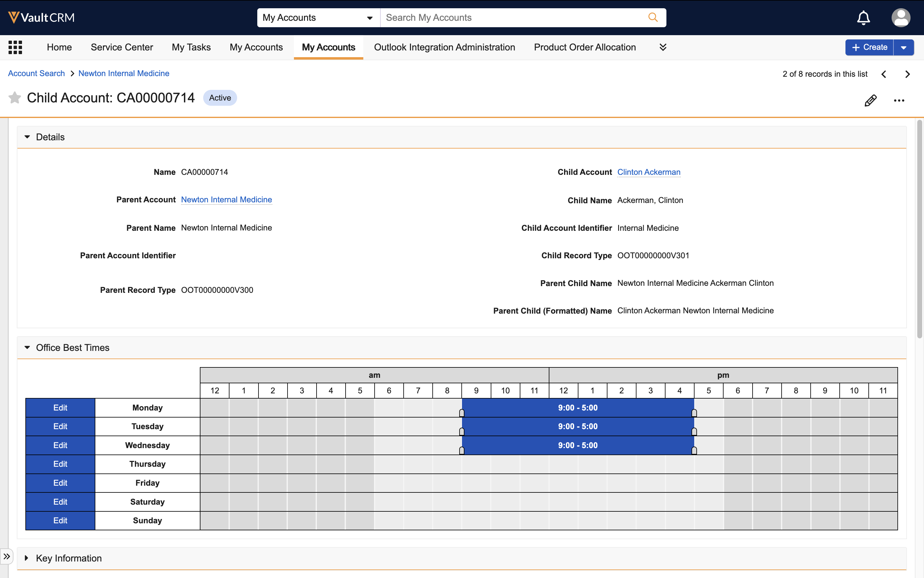The height and width of the screenshot is (578, 924).
Task: Click Edit for Thursday best times
Action: pos(60,464)
